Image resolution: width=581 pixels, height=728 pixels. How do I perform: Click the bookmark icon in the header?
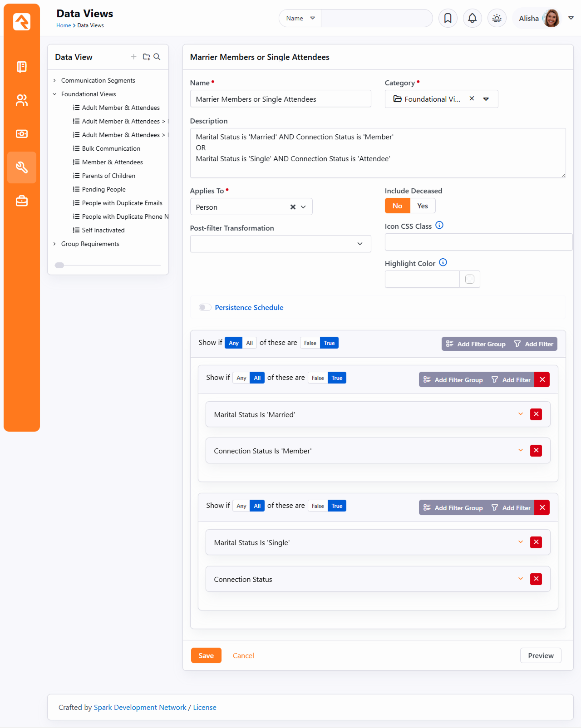tap(448, 18)
